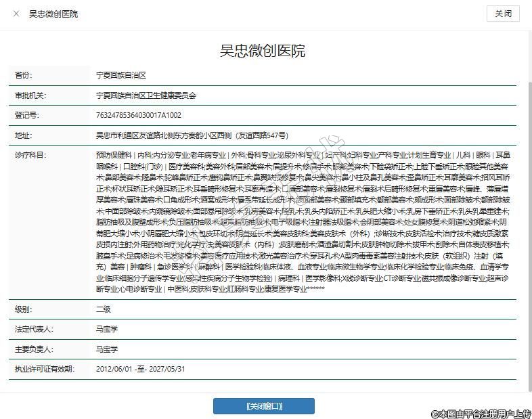The image size is (532, 419).
Task: Select the 诊疗科目 row label
Action: coord(30,156)
